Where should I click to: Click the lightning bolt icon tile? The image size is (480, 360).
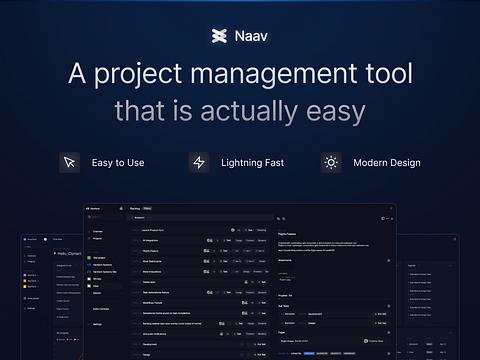[x=199, y=162]
